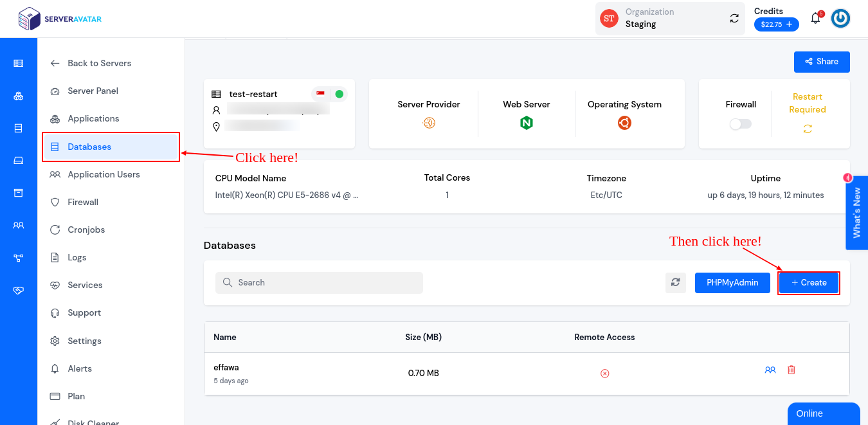
Task: Click the Intel Xeon CPU model text
Action: pos(287,195)
